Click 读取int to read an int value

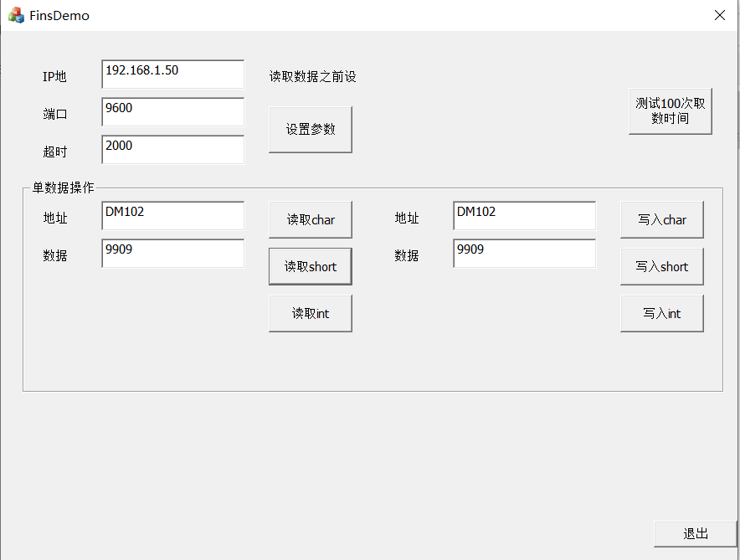(x=310, y=312)
